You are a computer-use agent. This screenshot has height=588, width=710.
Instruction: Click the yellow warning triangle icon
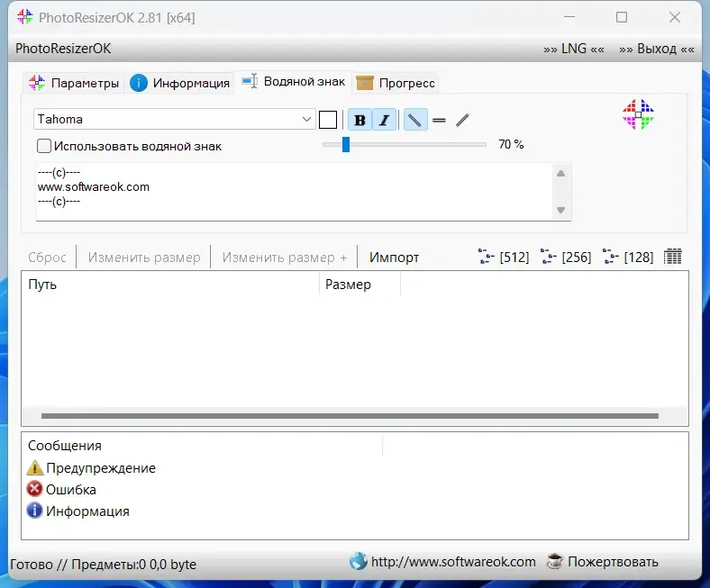(34, 467)
